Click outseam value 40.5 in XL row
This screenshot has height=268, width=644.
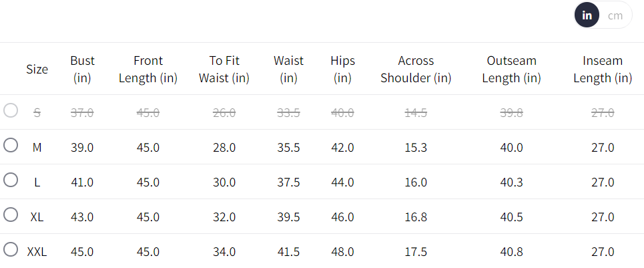[511, 217]
